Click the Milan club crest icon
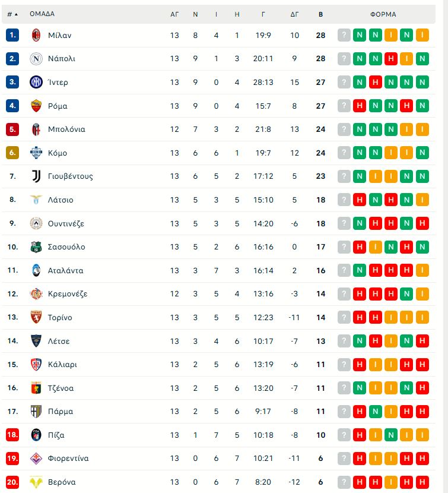Image resolution: width=448 pixels, height=493 pixels. pyautogui.click(x=36, y=35)
